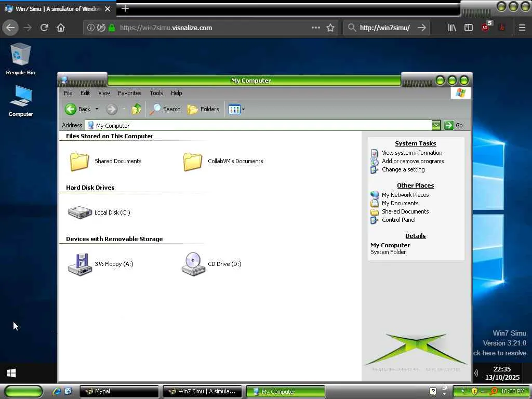The width and height of the screenshot is (532, 399).
Task: Reload the Win7 Simu page
Action: [x=44, y=28]
